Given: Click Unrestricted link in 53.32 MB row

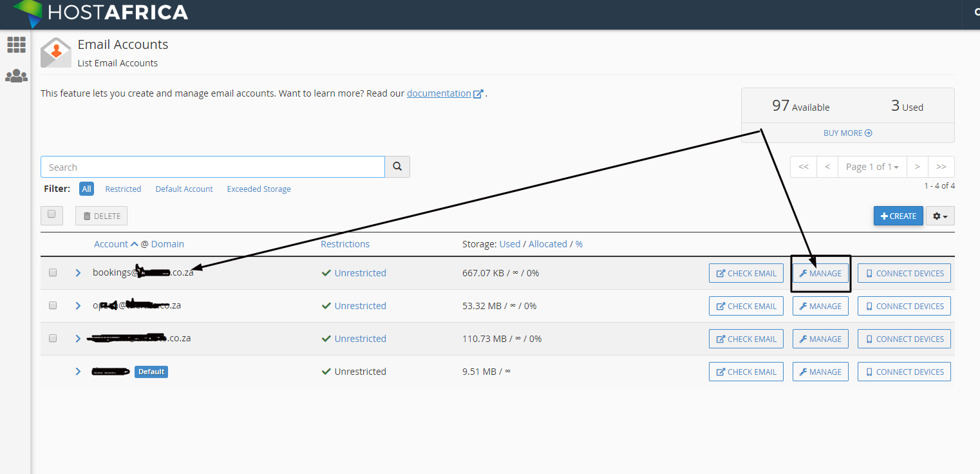Looking at the screenshot, I should coord(361,306).
